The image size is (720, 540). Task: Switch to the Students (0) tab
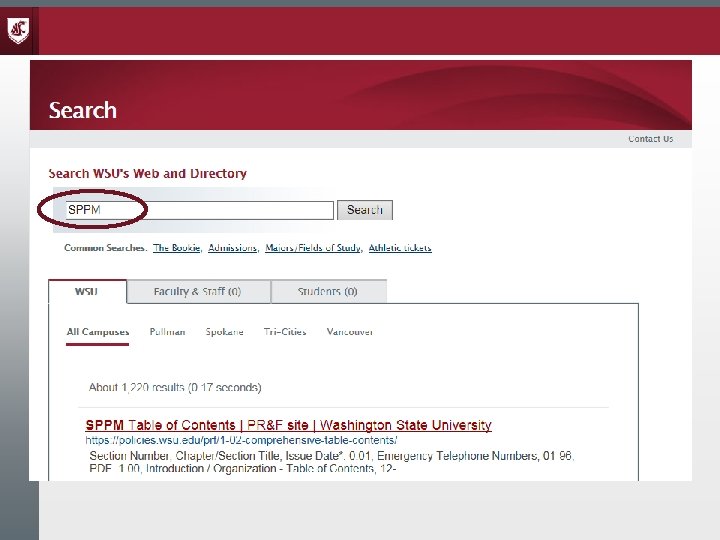(x=328, y=292)
